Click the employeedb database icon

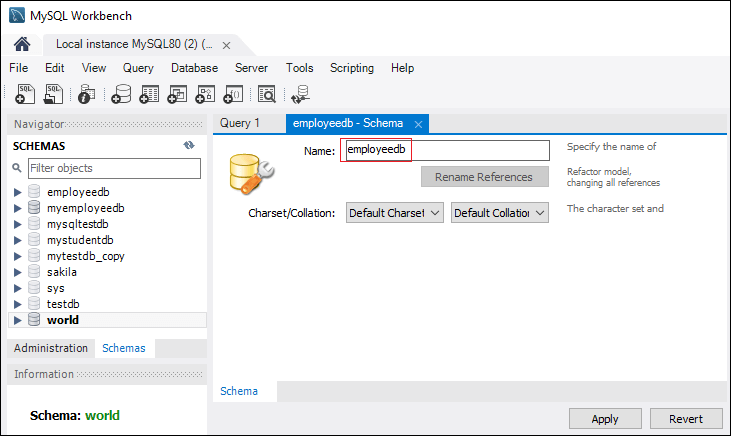pos(34,192)
